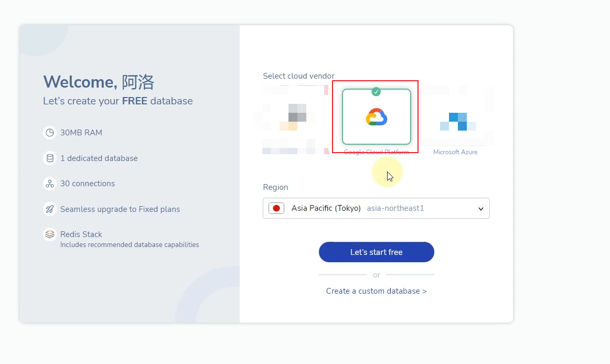Click the Microsoft Azure label text

(455, 152)
